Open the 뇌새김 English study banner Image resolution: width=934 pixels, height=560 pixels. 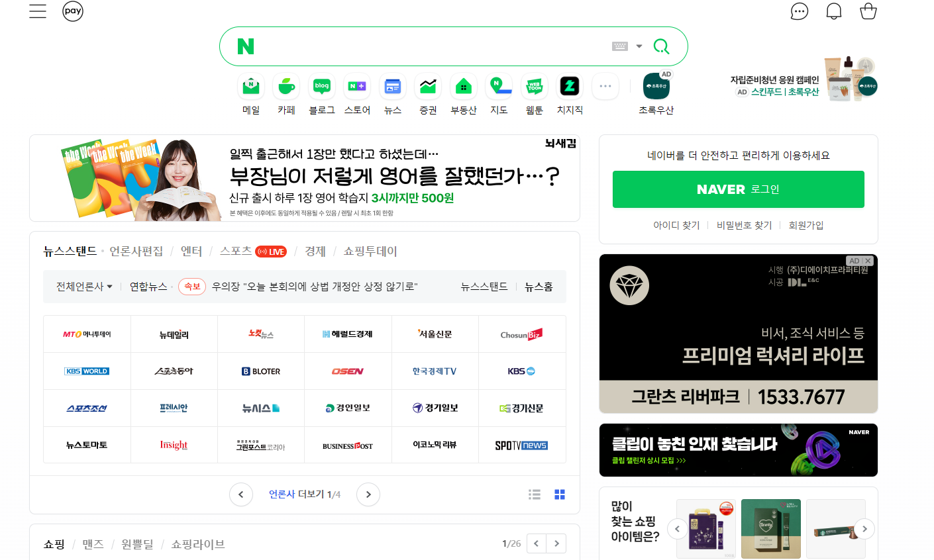point(305,178)
